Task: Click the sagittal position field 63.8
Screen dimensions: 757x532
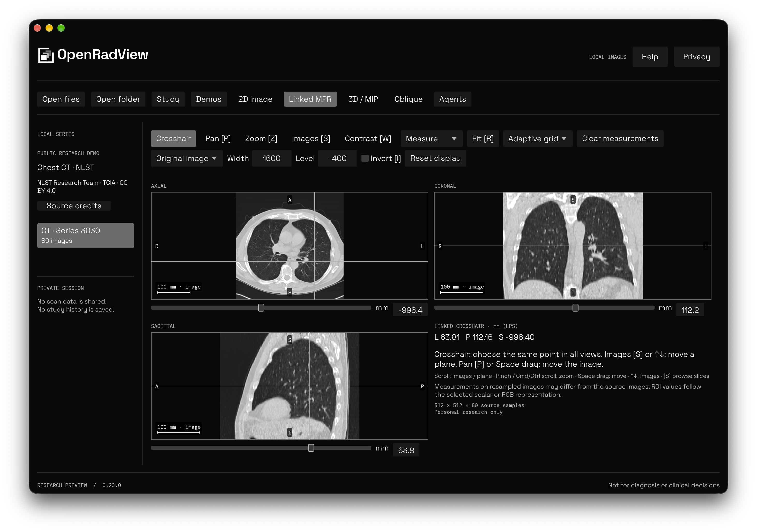Action: click(x=406, y=450)
